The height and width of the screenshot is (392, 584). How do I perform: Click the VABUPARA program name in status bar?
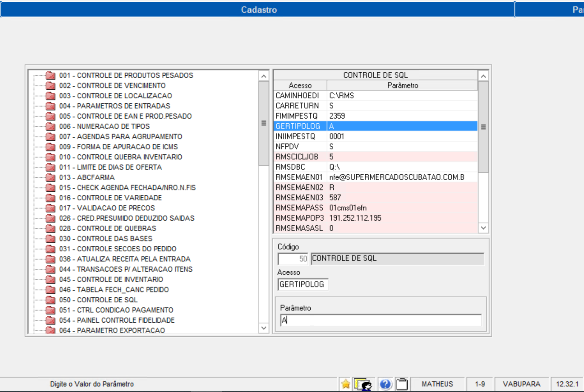521,384
